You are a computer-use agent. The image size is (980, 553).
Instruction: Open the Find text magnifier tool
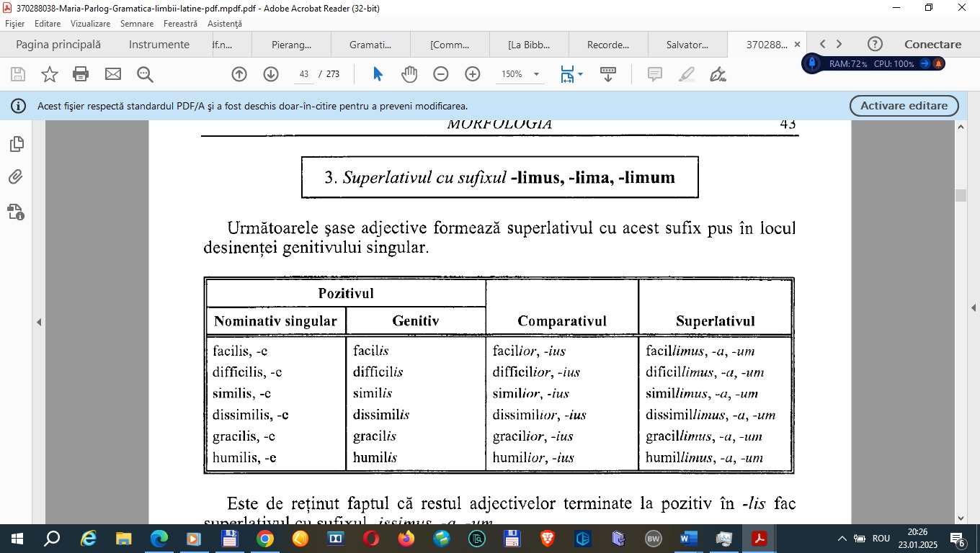(x=145, y=74)
